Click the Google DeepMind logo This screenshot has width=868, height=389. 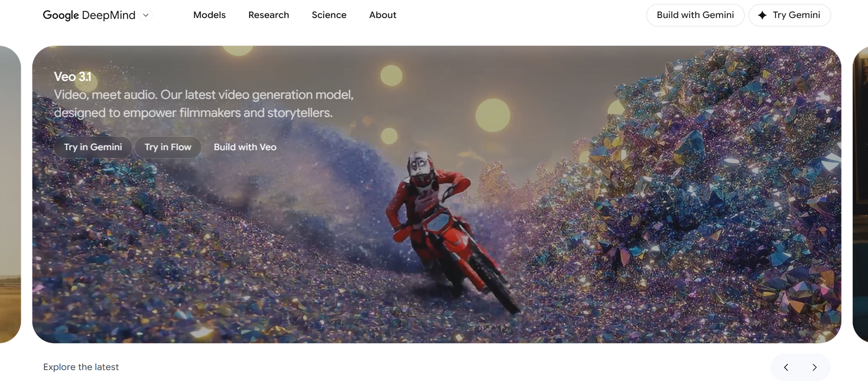[x=89, y=15]
